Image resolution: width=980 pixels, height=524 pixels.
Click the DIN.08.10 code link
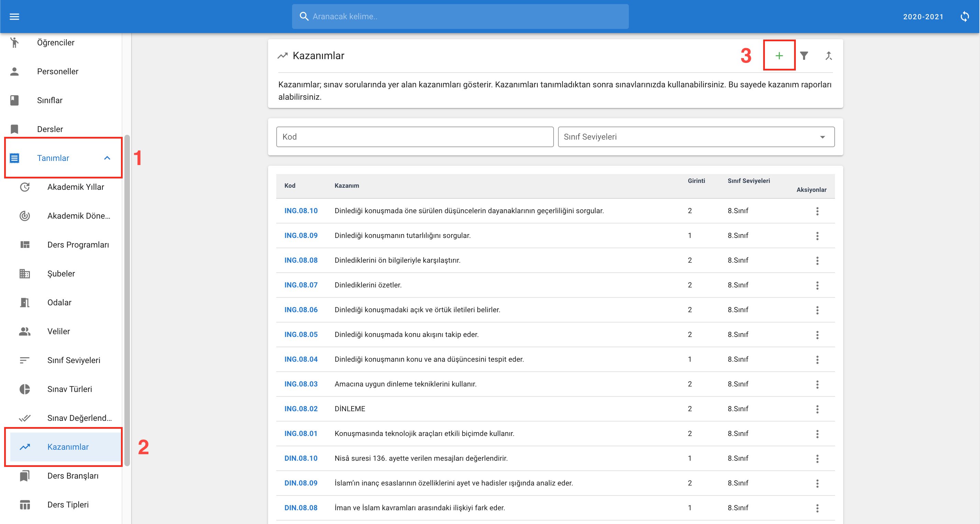pos(301,458)
